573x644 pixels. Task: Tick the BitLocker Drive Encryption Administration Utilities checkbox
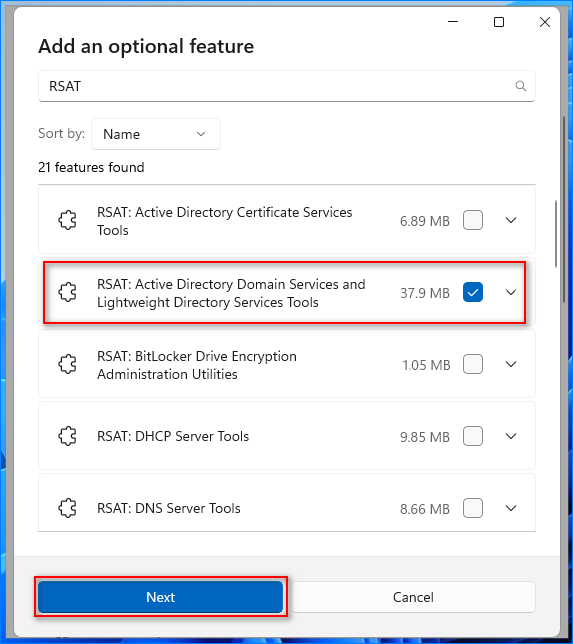[473, 364]
